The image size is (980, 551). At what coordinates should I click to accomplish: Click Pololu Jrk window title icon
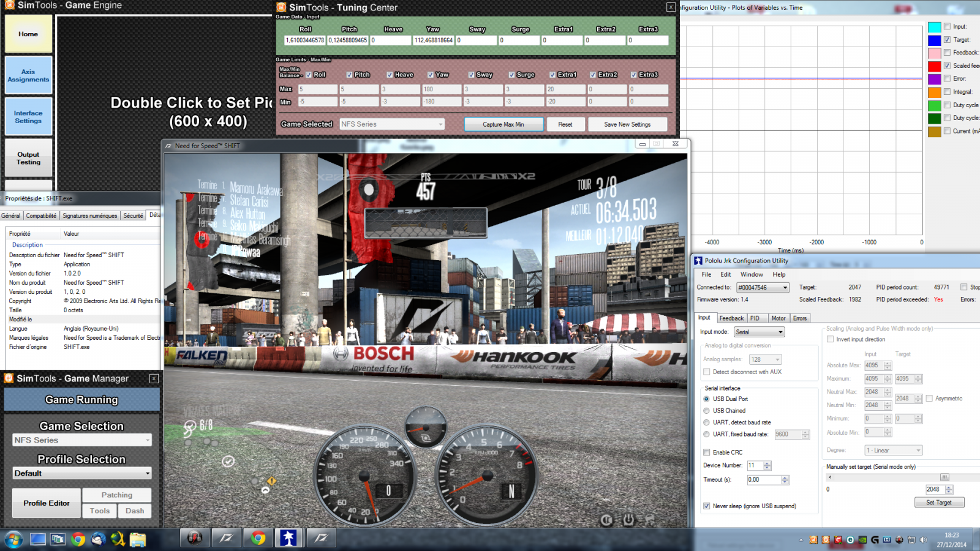(x=698, y=261)
